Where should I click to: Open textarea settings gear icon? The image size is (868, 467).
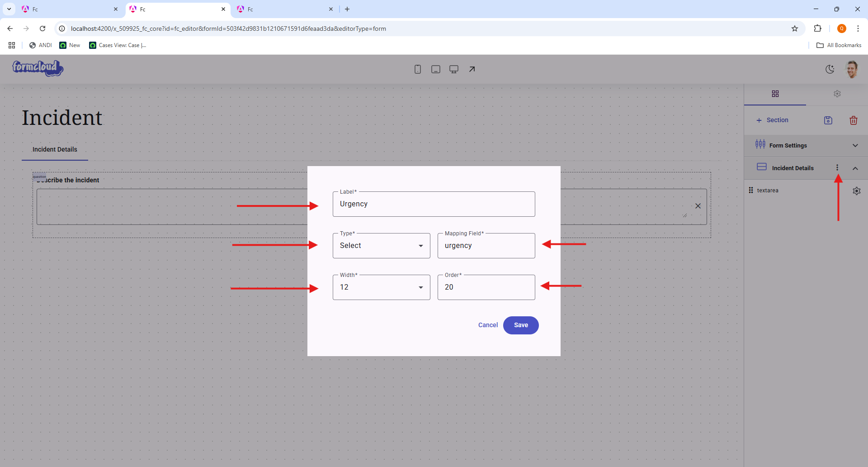click(x=857, y=191)
